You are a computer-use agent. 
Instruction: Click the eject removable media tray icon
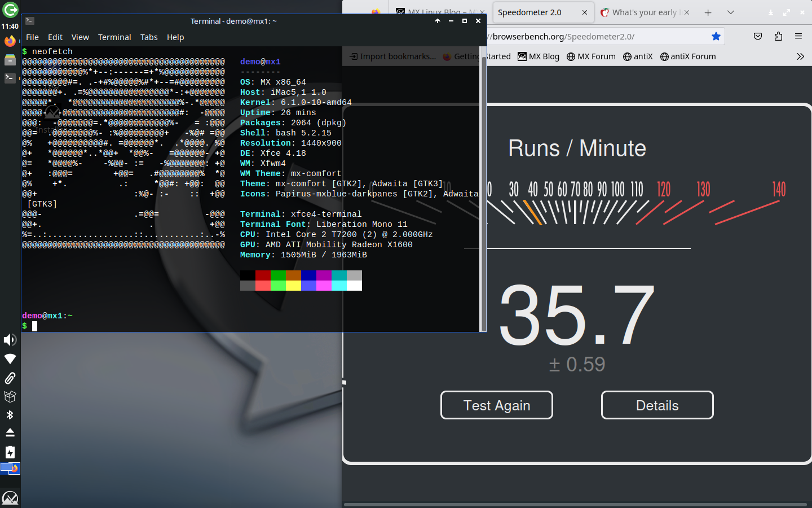tap(10, 433)
